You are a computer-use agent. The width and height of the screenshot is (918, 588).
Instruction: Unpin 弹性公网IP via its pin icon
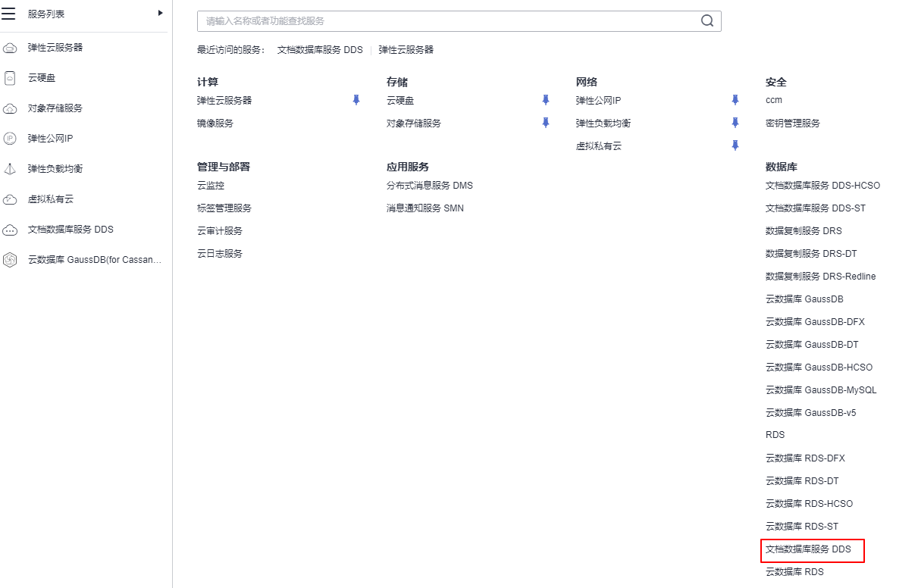pyautogui.click(x=735, y=99)
